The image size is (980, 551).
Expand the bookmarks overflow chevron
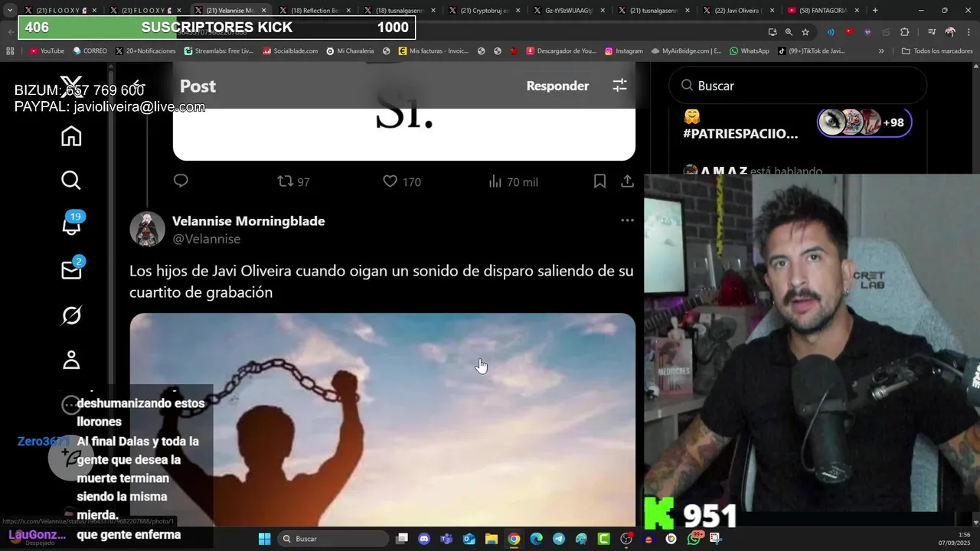coord(881,51)
